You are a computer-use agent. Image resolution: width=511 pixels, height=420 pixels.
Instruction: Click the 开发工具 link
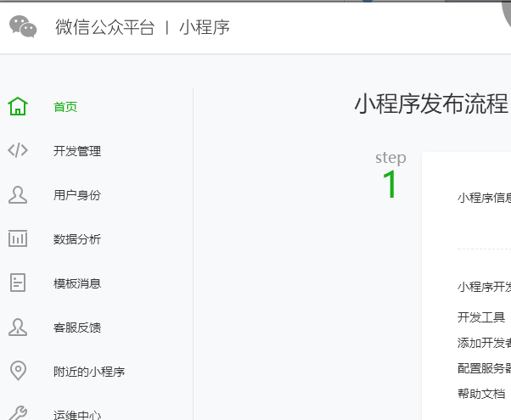tap(481, 317)
